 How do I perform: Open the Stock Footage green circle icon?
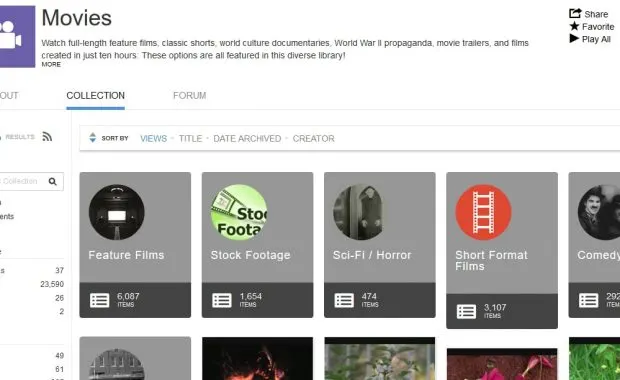(239, 212)
